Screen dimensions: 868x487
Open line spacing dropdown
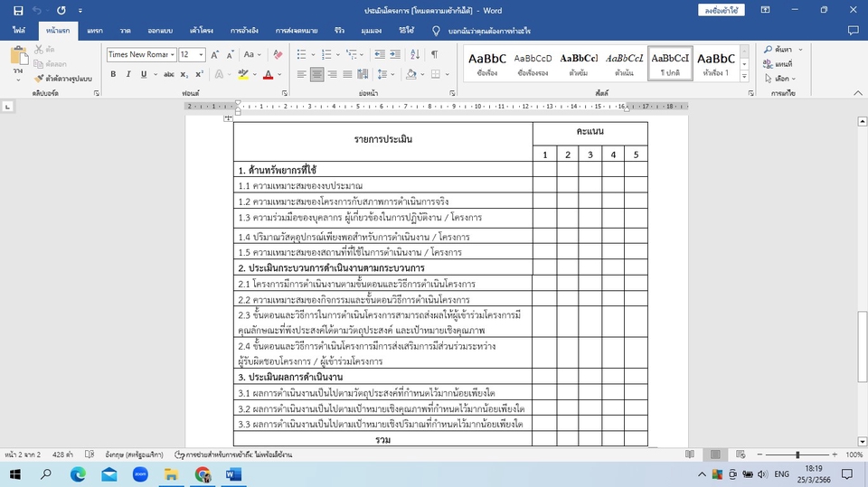click(385, 74)
